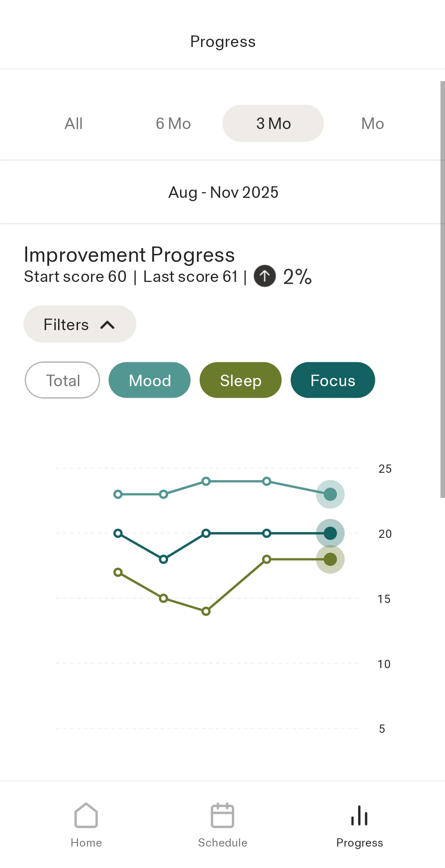
Task: Tap the Aug - Nov 2025 date range
Action: (223, 192)
